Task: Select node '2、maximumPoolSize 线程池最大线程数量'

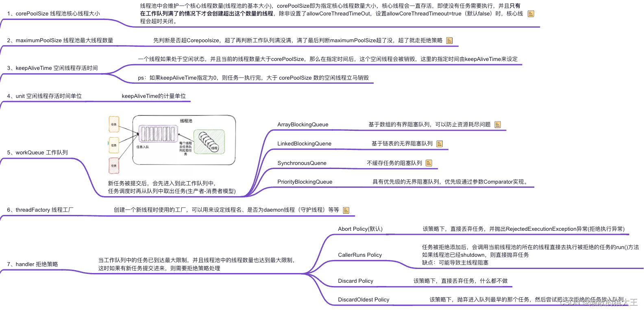Action: [60, 41]
